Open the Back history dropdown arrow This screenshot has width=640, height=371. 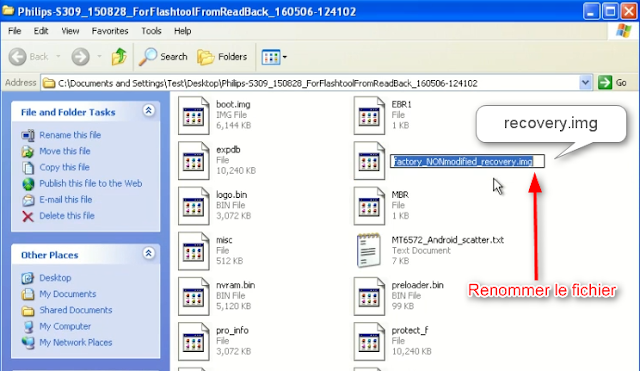58,56
